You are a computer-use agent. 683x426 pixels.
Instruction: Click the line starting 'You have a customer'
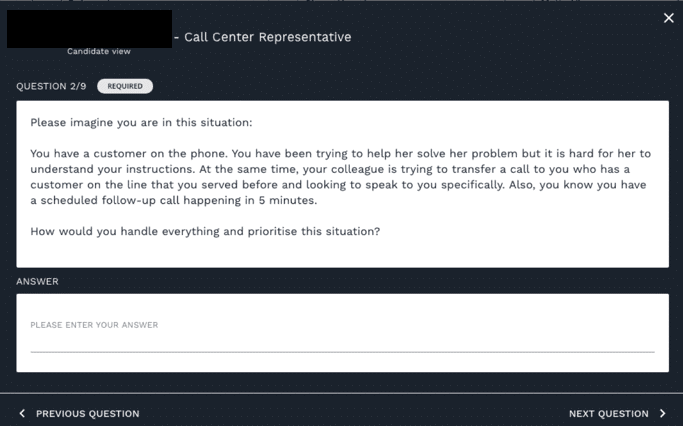(341, 153)
